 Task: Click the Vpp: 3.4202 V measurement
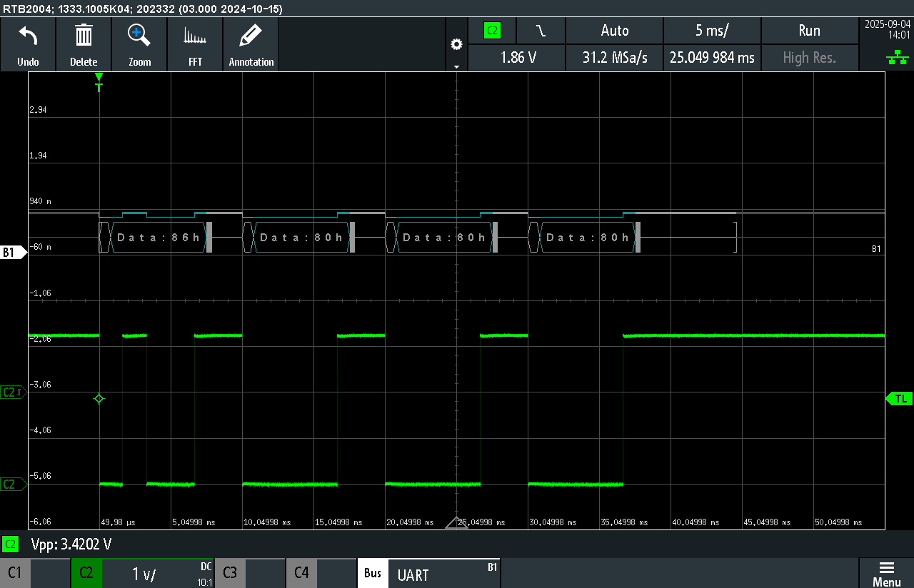pyautogui.click(x=71, y=544)
